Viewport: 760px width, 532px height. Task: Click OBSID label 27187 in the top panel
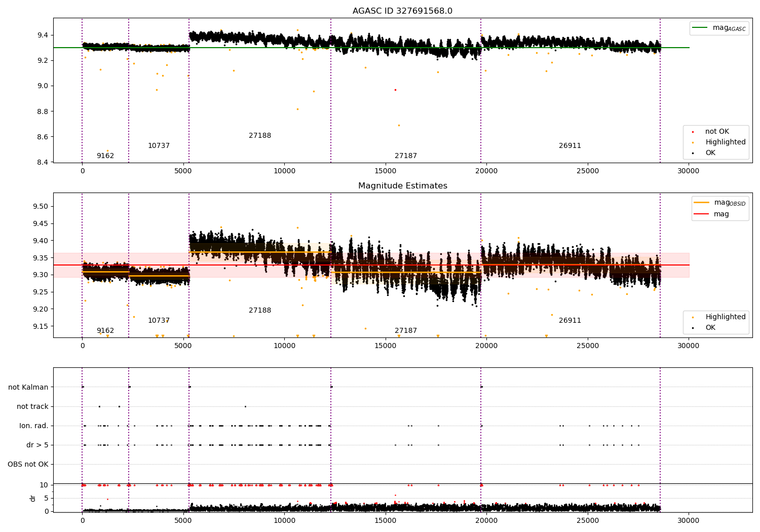[406, 156]
